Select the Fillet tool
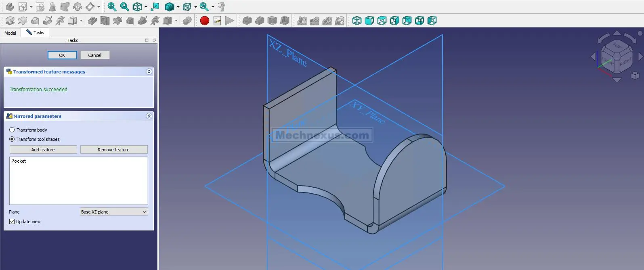The image size is (644, 270). [x=247, y=21]
